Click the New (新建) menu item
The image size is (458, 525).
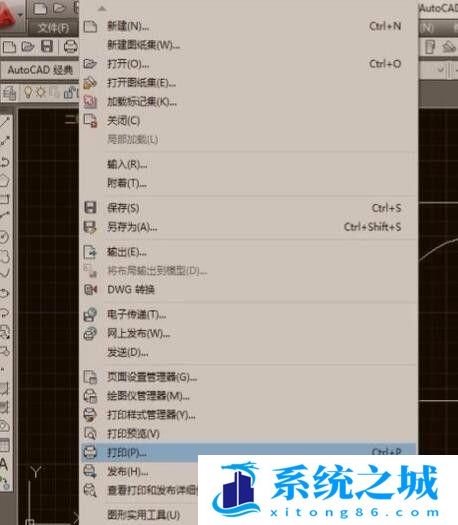248,26
